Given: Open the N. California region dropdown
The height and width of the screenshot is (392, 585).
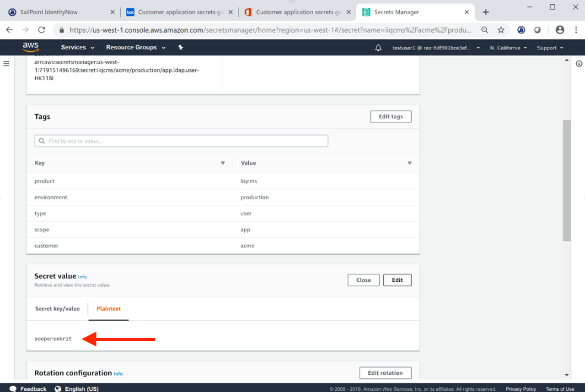Looking at the screenshot, I should click(508, 48).
